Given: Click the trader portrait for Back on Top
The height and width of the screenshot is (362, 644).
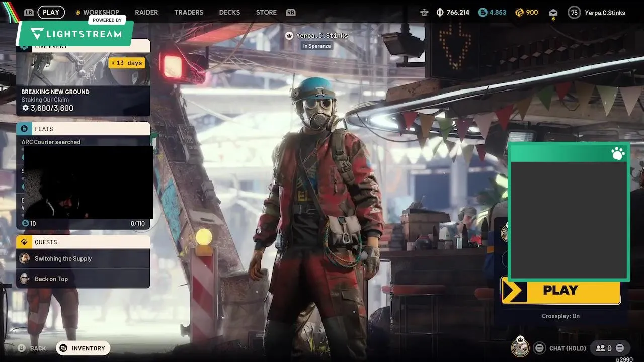Looking at the screenshot, I should (x=24, y=279).
